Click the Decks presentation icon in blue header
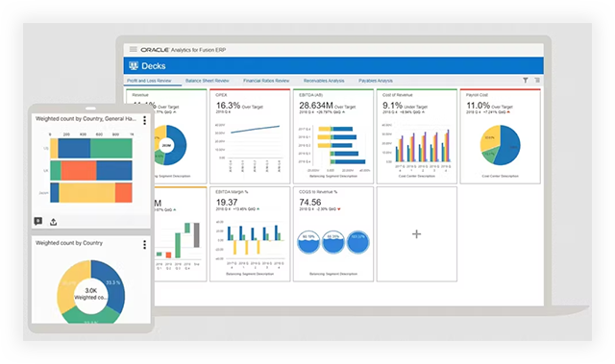 pos(134,66)
